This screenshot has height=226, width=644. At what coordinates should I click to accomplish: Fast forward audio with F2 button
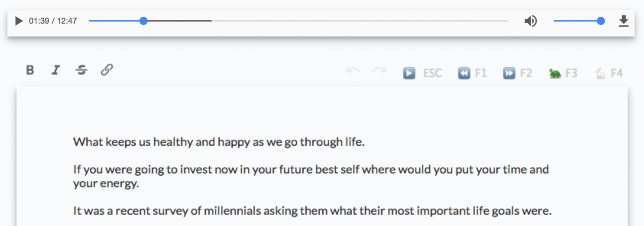coord(509,73)
